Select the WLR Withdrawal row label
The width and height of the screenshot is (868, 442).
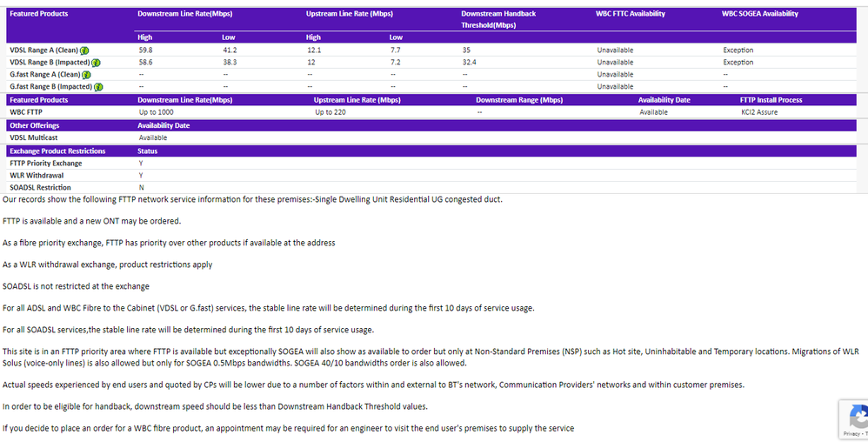tap(35, 176)
